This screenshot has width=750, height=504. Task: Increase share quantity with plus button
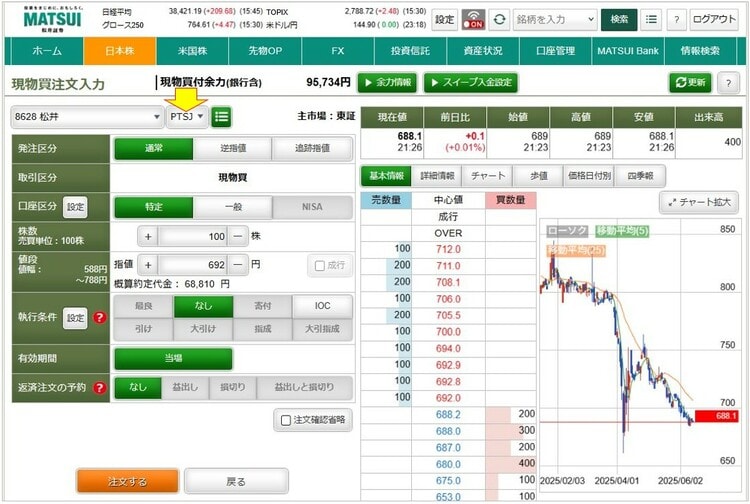148,236
